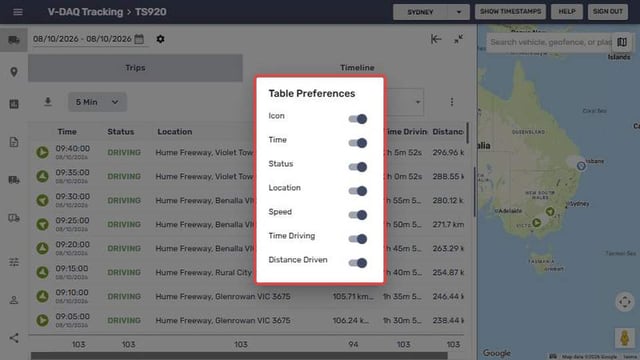The height and width of the screenshot is (360, 640).
Task: Click the horizontal table scrollbar
Action: coord(239,356)
